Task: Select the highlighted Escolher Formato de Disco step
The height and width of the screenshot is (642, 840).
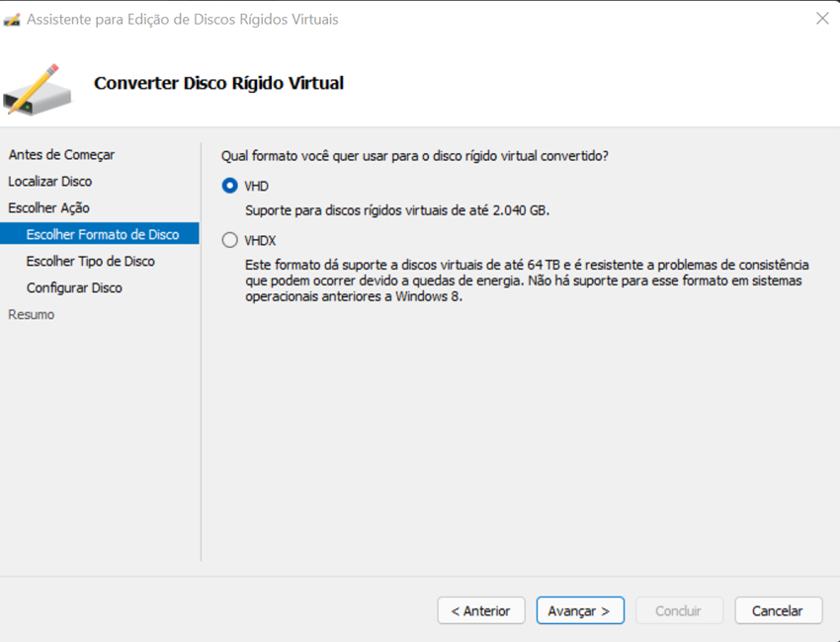Action: [103, 235]
